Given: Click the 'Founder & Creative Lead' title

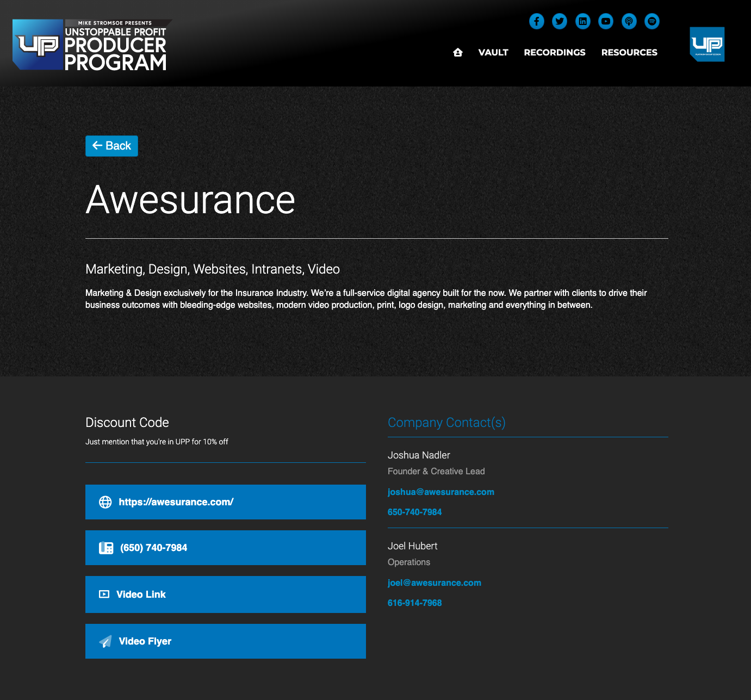Looking at the screenshot, I should 436,472.
